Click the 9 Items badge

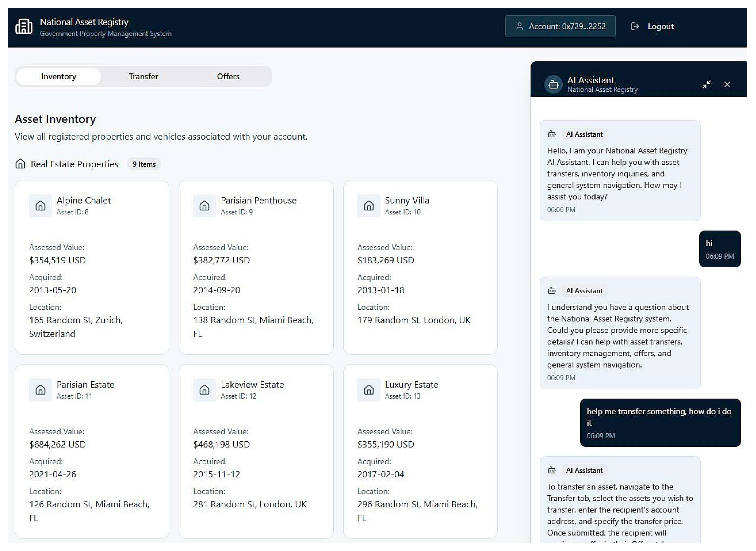tap(144, 164)
